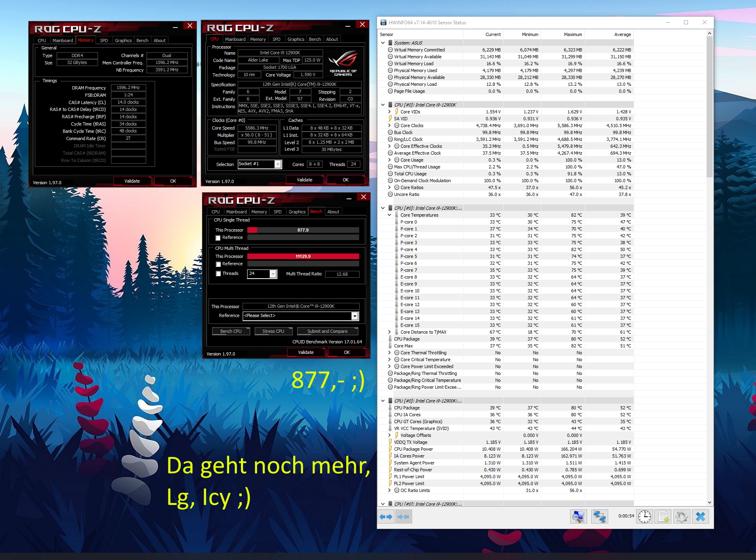Click the lightning icon beside IA Cores Power
The height and width of the screenshot is (560, 756).
coord(390,456)
